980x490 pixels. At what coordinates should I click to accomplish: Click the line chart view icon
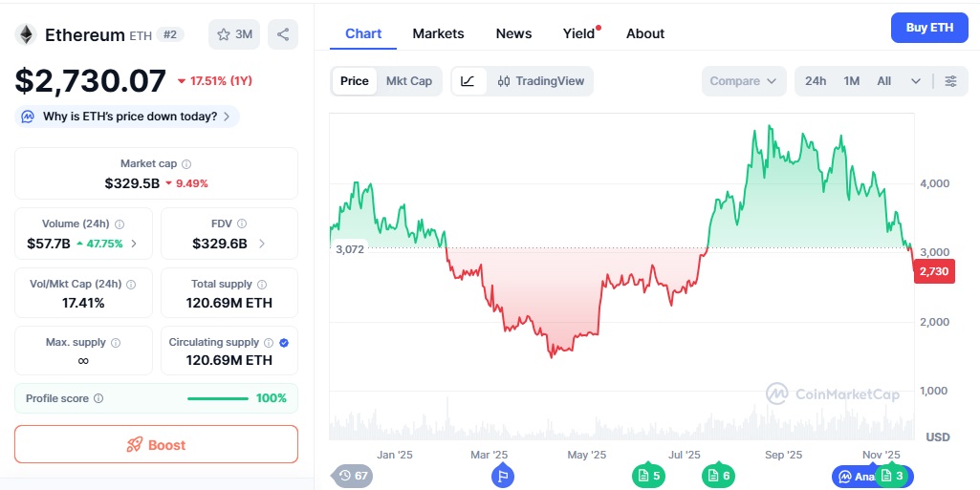(468, 81)
